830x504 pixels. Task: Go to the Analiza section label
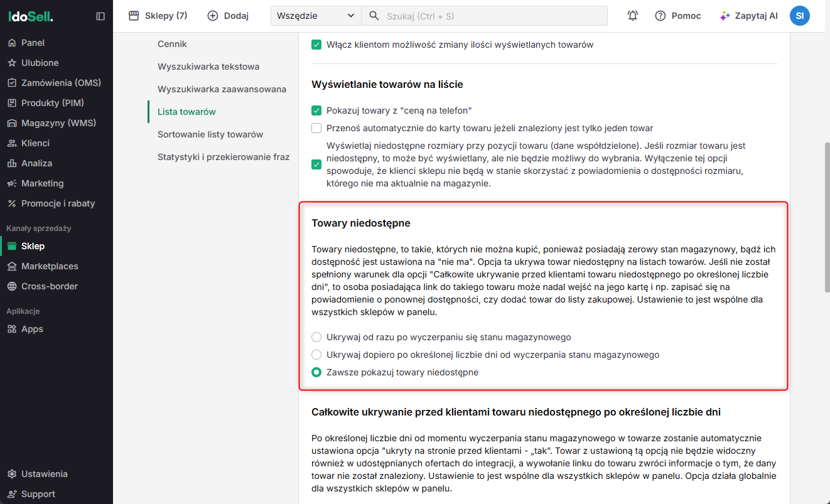[x=37, y=163]
